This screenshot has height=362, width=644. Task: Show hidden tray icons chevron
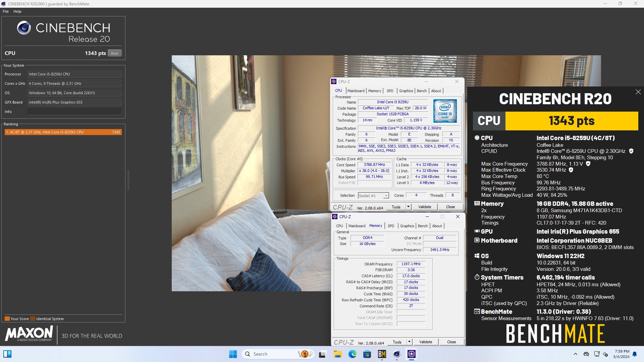(x=576, y=354)
